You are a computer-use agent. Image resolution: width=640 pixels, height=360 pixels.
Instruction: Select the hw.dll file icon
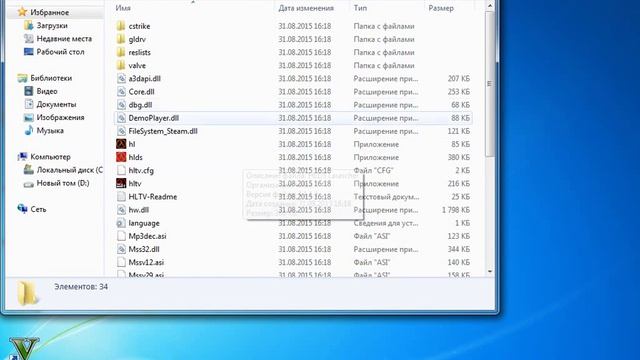tap(121, 210)
